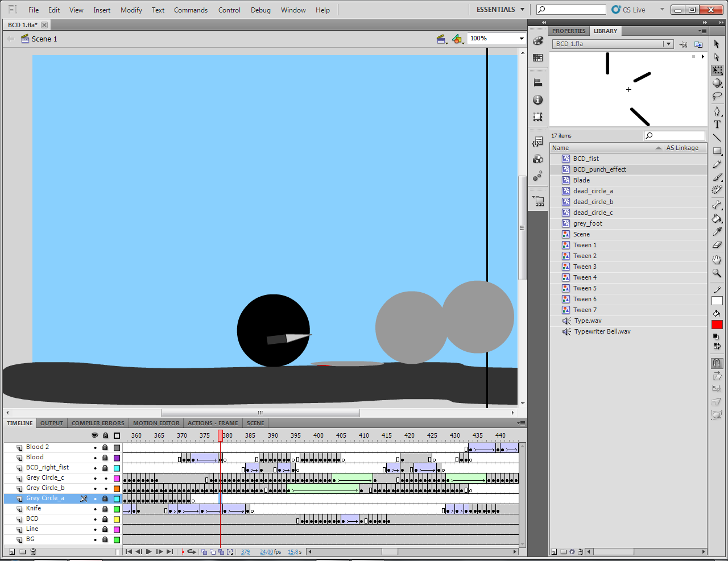This screenshot has width=728, height=561.
Task: Step forward one frame button
Action: pyautogui.click(x=159, y=551)
